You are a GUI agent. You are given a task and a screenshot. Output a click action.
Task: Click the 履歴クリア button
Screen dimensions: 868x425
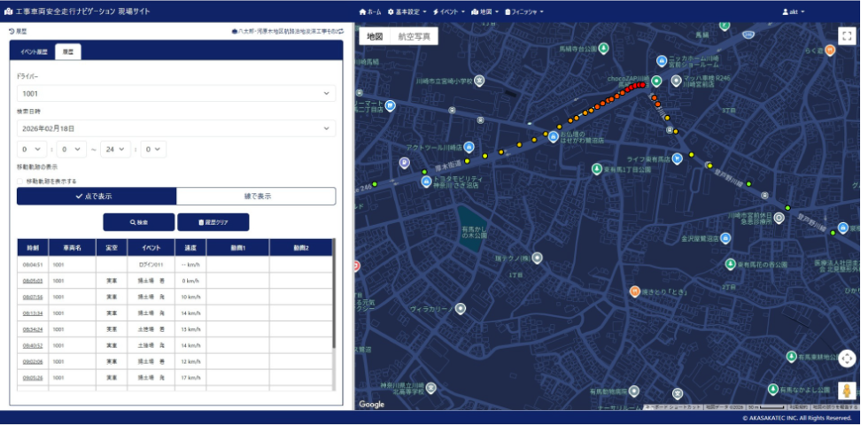(213, 222)
